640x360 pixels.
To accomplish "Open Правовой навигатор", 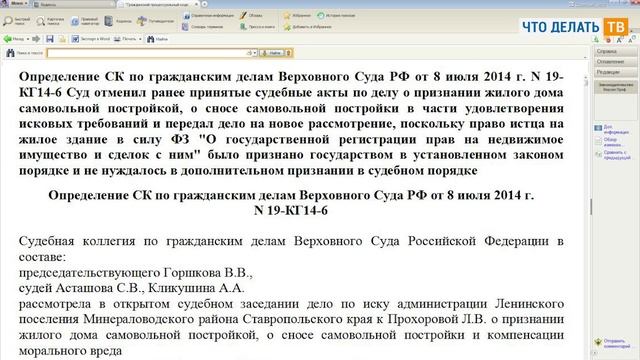I will (85, 21).
